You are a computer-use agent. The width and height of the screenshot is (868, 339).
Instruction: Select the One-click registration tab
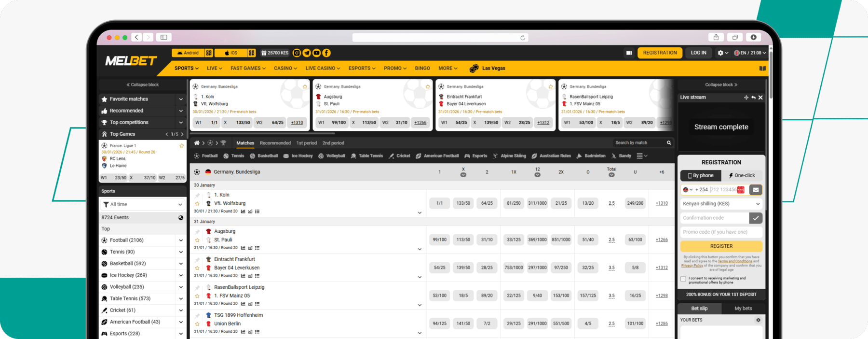(742, 176)
